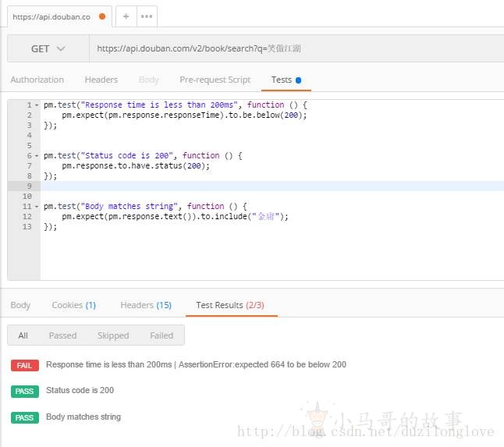Viewport: 504px width, 447px height.
Task: Open the Cookies (1) response tab
Action: tap(74, 305)
